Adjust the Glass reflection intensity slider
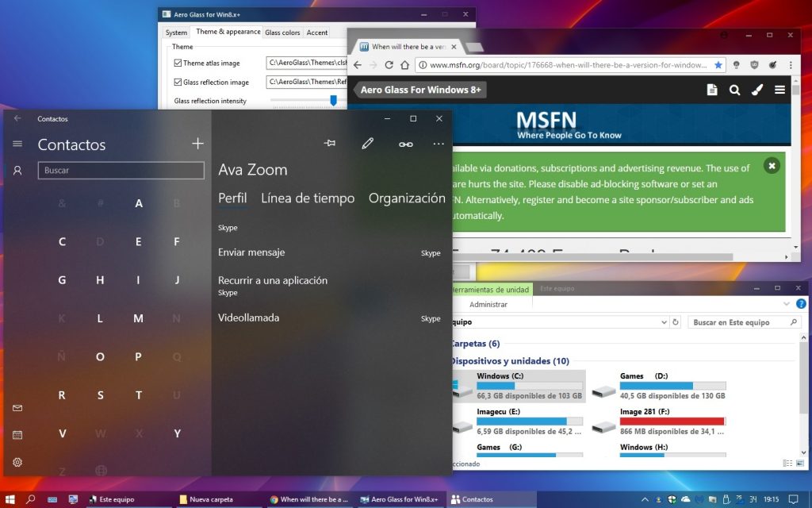 pyautogui.click(x=334, y=100)
